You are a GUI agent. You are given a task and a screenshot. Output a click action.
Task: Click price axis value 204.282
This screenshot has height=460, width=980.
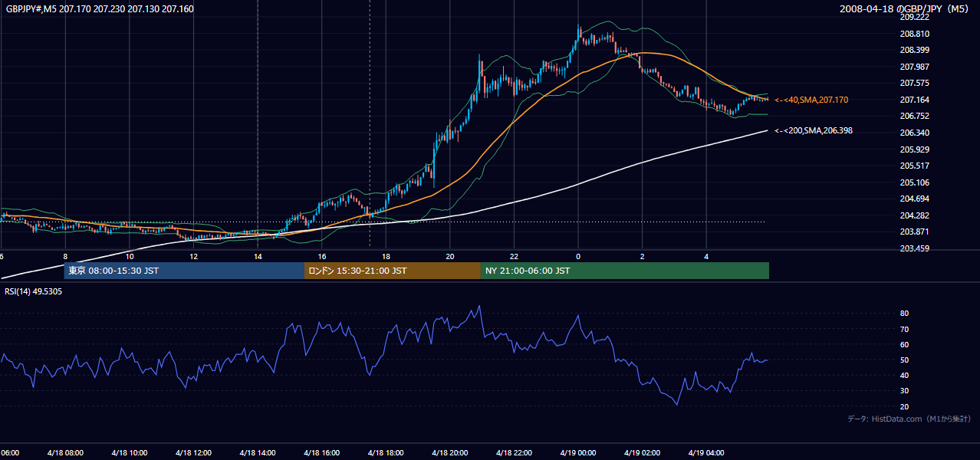tap(914, 215)
